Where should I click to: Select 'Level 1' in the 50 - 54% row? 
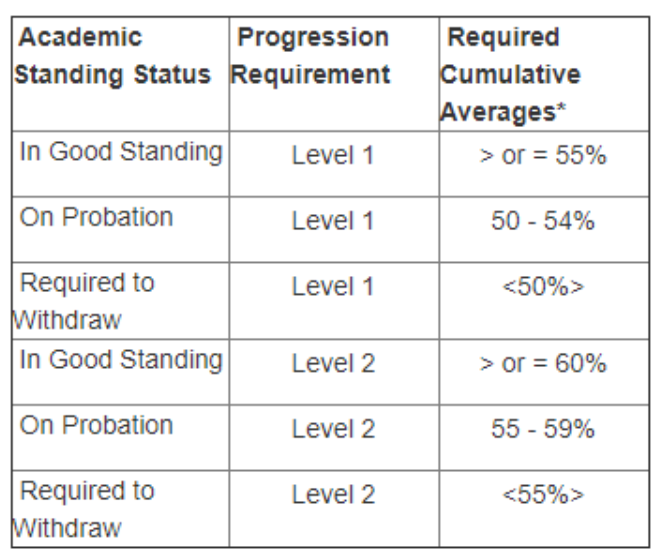[332, 222]
